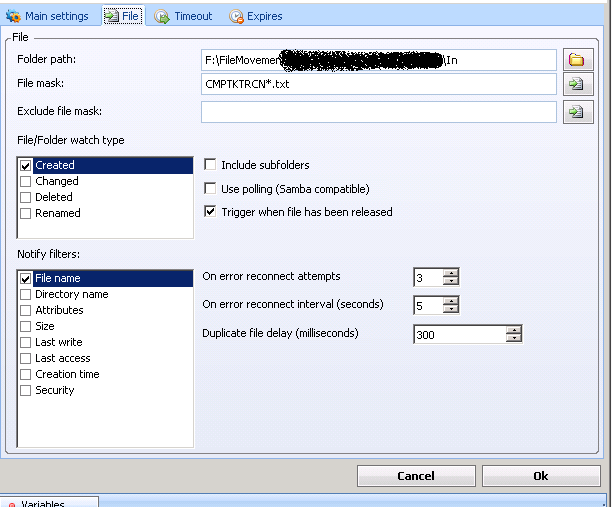Confirm with the Ok button
The height and width of the screenshot is (507, 612).
[540, 476]
